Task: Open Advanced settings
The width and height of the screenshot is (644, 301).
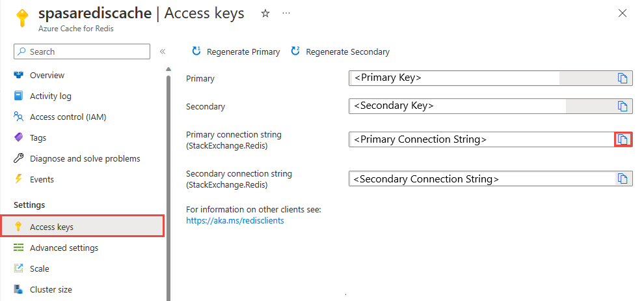Action: pos(64,248)
